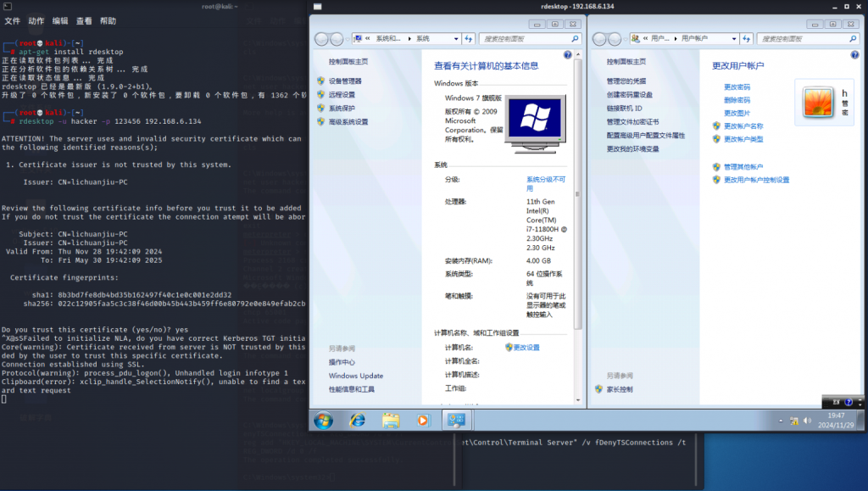Click the 更改帐户类型 link
Viewport: 868px width, 491px height.
[743, 139]
